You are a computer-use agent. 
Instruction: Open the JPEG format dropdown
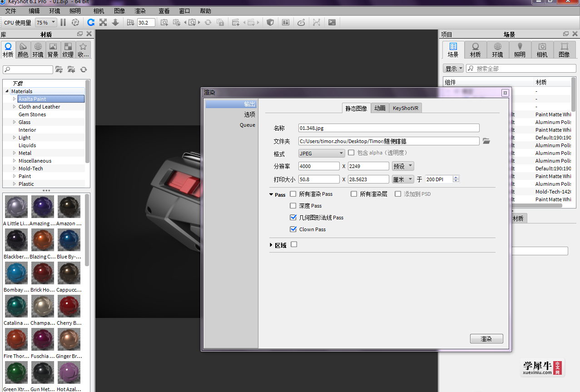(322, 153)
